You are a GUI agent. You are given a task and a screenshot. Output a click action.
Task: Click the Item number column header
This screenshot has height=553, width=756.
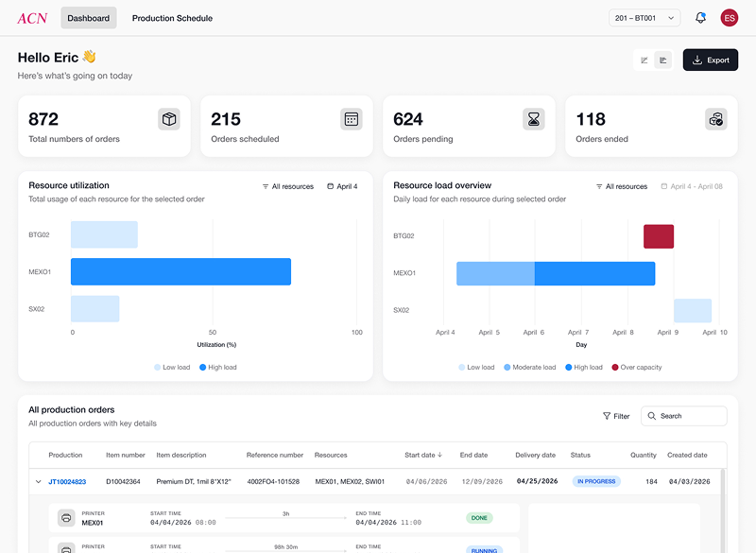[x=126, y=455]
